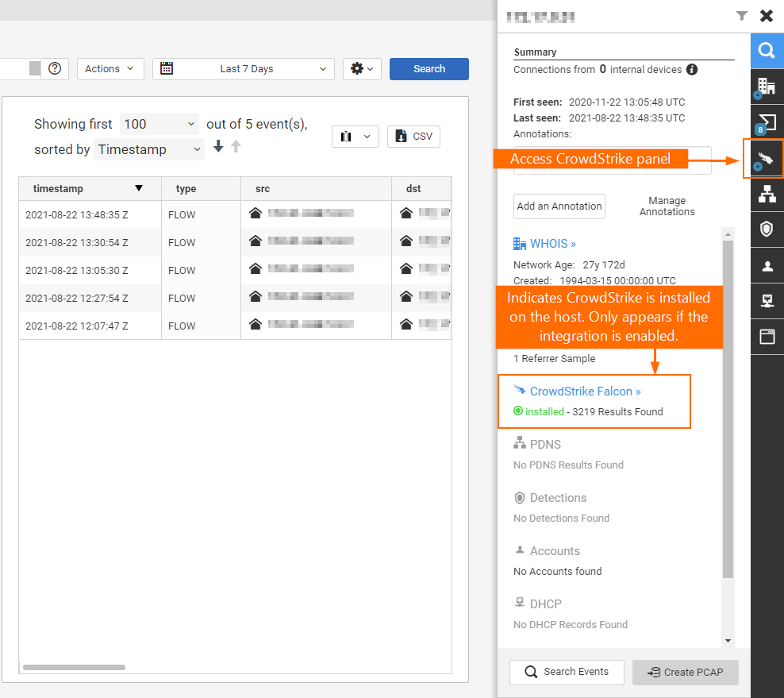Open the WHOIS sidebar panel
784x698 pixels.
click(x=767, y=86)
